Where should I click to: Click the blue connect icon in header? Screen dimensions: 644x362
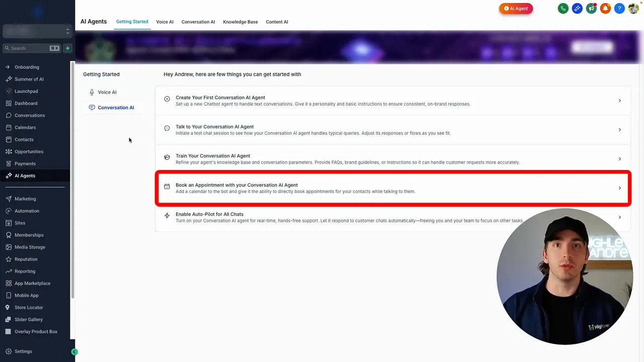point(577,9)
